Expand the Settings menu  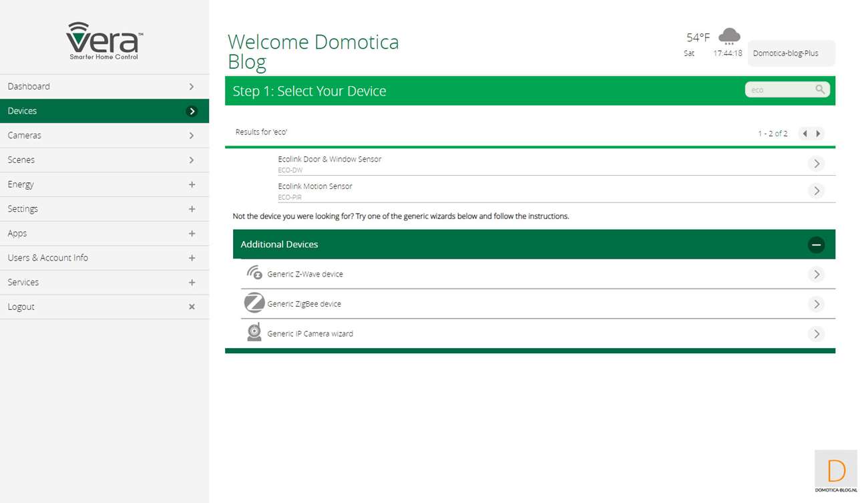tap(192, 209)
